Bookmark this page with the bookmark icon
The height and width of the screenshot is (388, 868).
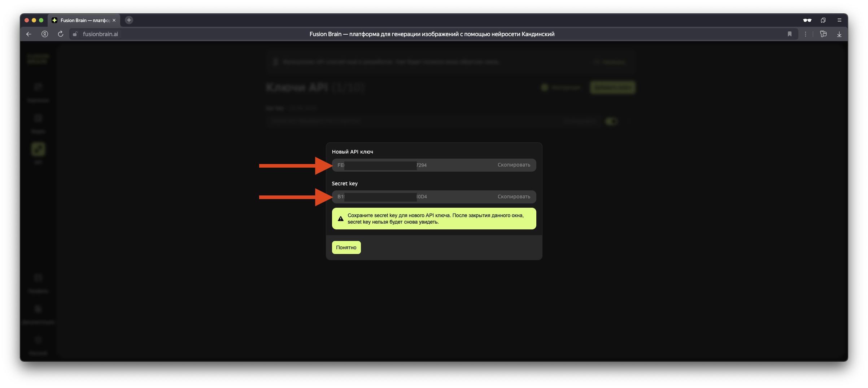pos(790,34)
